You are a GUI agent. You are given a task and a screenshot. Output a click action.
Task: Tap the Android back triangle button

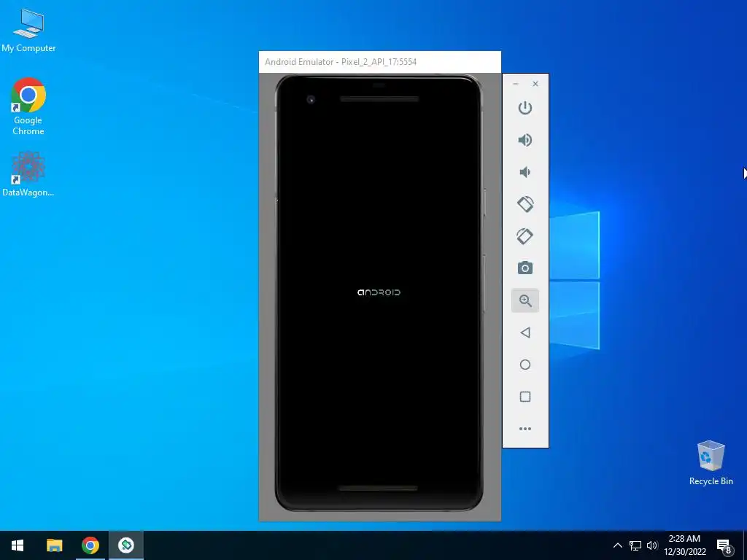pos(525,332)
